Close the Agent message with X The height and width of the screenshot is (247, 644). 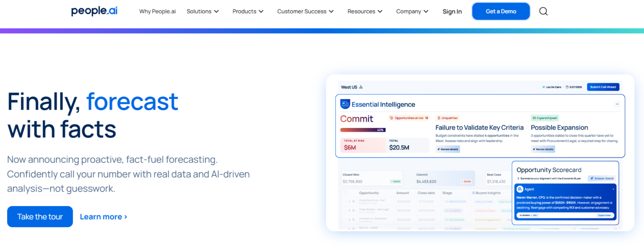pos(613,189)
